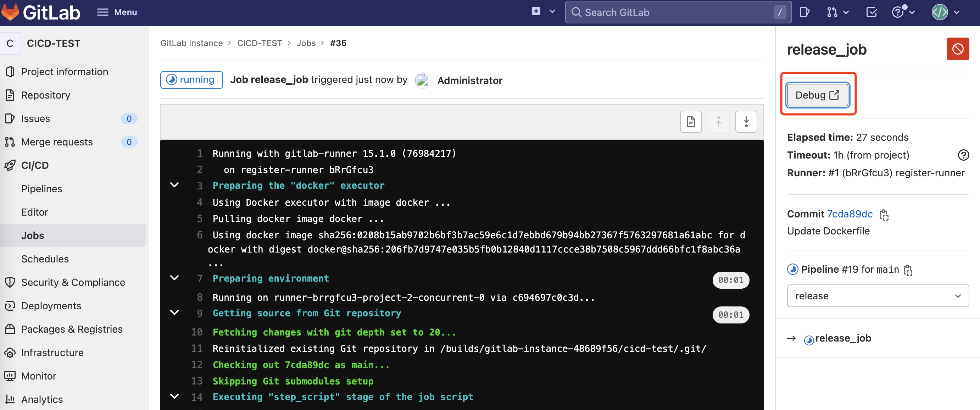Show timeout help question icon
Screen dimensions: 980x410
[x=963, y=155]
